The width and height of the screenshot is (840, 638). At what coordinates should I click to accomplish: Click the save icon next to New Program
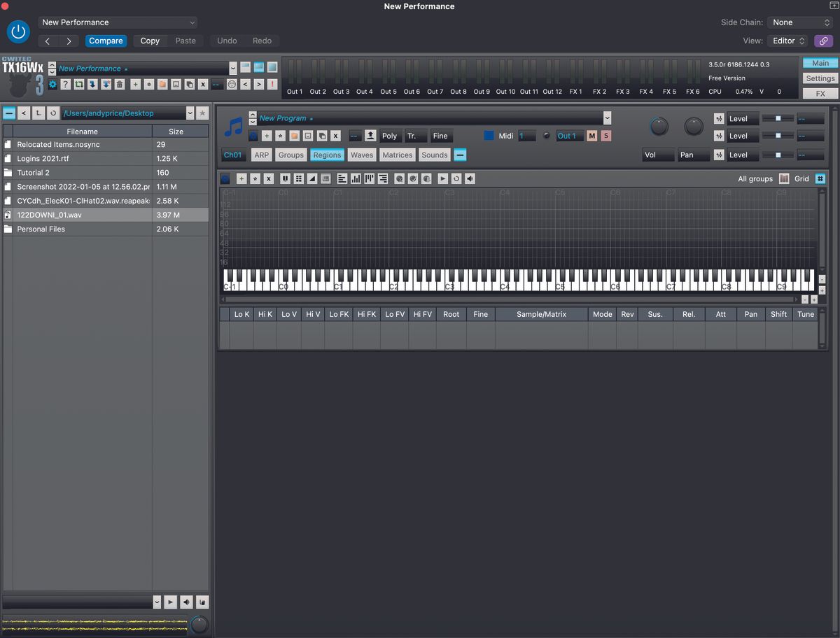(x=307, y=135)
